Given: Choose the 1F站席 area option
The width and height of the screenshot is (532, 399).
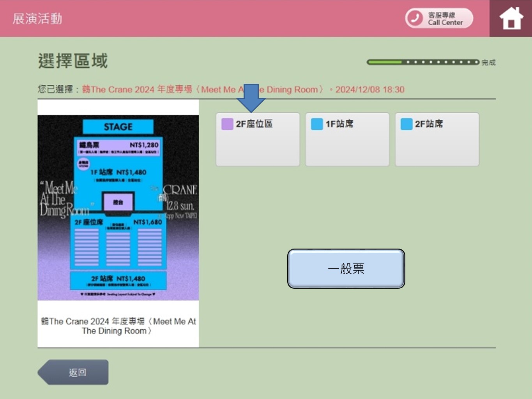Looking at the screenshot, I should 347,139.
